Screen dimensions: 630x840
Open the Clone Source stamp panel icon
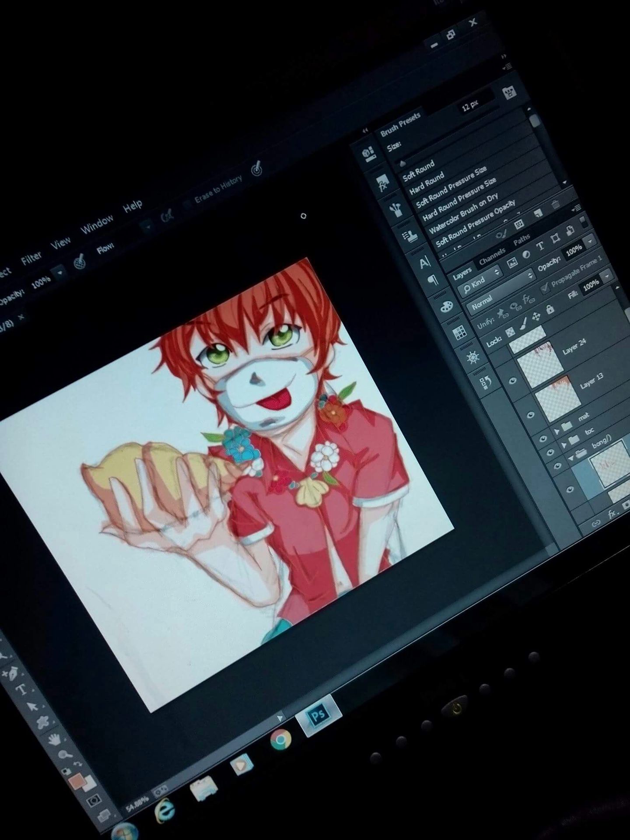pyautogui.click(x=411, y=237)
